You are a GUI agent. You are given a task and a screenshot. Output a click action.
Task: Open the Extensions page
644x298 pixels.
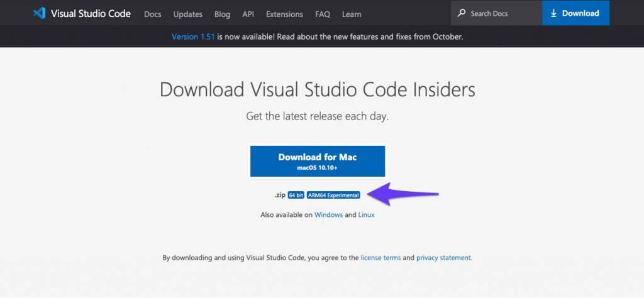284,14
